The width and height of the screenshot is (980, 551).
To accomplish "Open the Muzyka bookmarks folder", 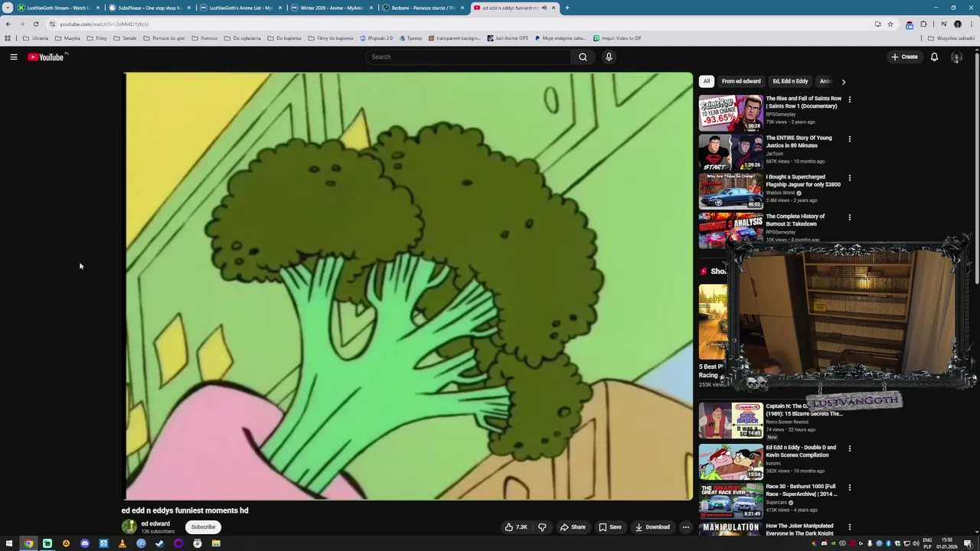I will (x=67, y=38).
